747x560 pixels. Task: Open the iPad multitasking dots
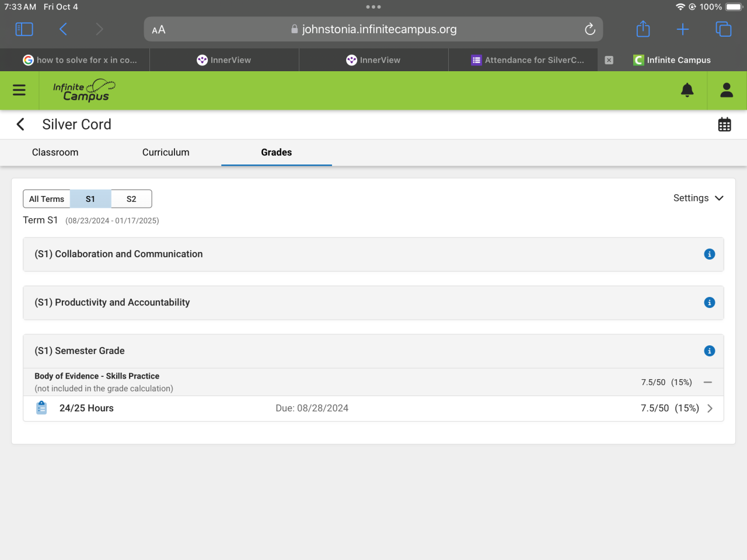373,7
